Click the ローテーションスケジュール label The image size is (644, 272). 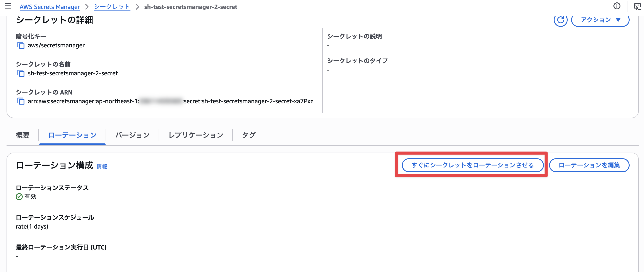point(55,217)
